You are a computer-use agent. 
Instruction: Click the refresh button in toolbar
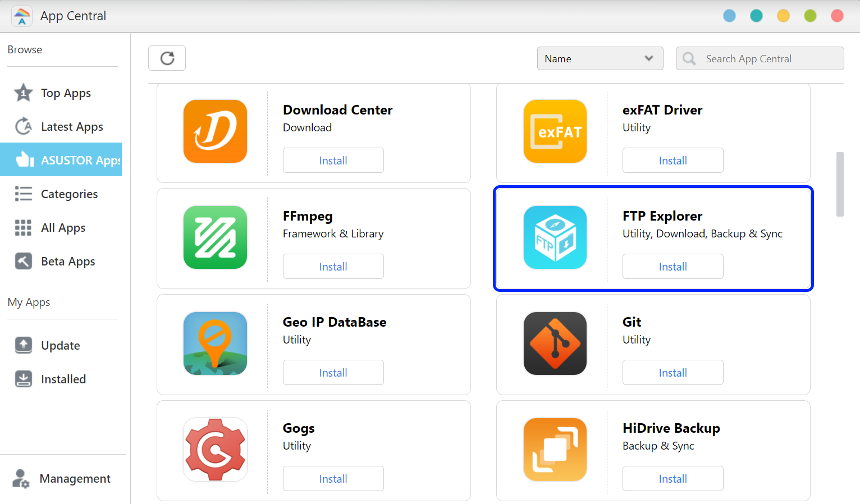[167, 58]
